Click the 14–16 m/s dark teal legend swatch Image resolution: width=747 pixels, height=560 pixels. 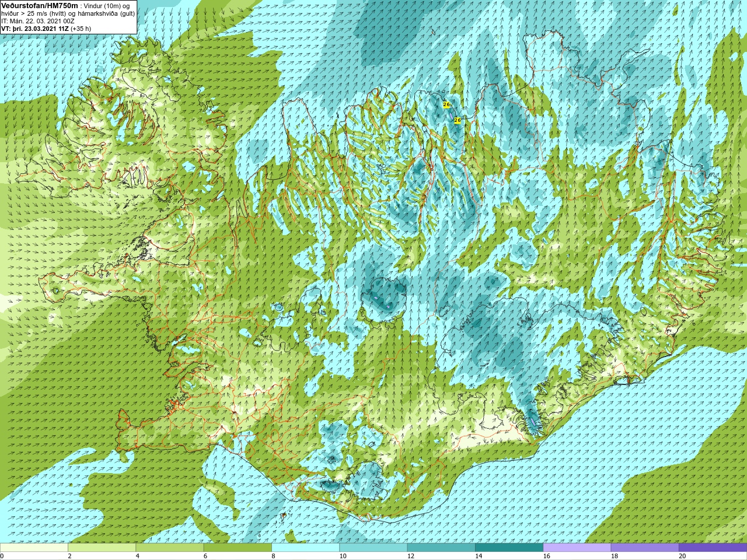click(509, 548)
